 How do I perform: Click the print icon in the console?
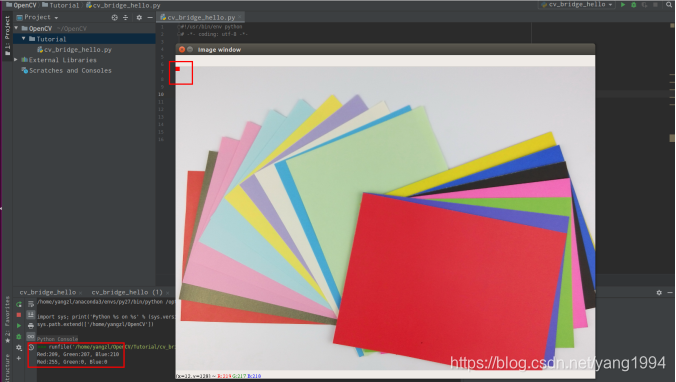(31, 326)
